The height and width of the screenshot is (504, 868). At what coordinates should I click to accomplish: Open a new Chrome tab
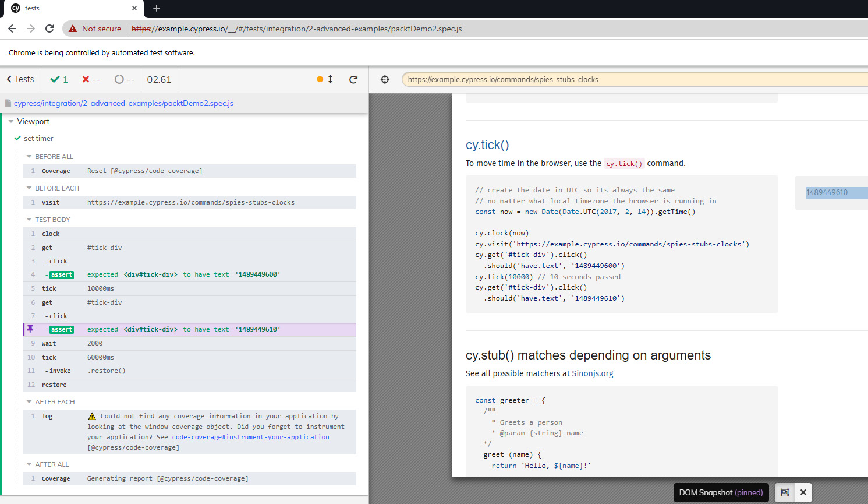pos(156,8)
